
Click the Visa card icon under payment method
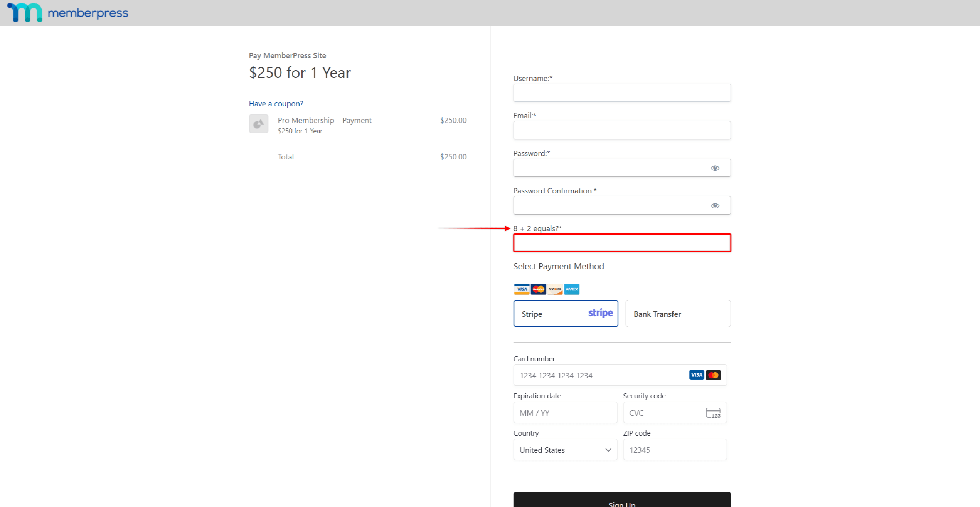click(522, 289)
